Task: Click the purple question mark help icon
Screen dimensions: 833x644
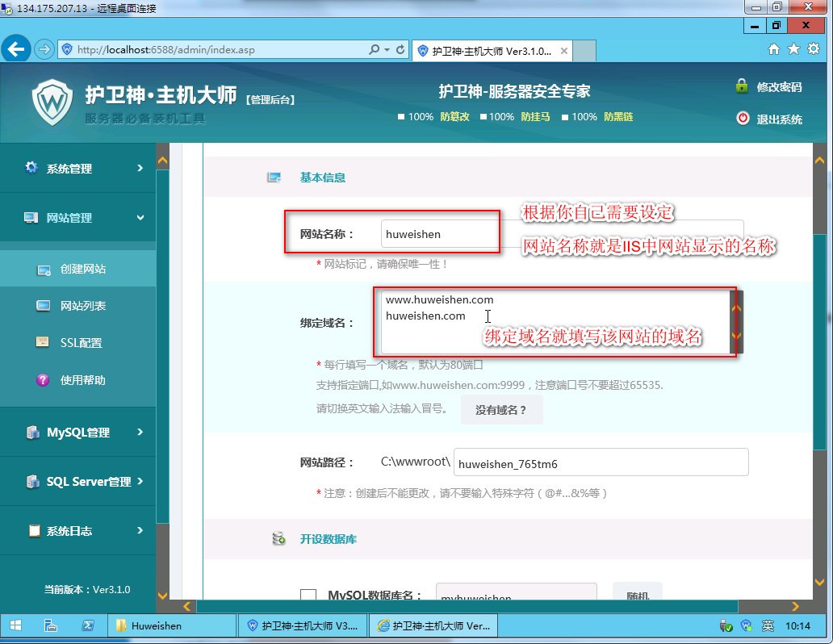Action: tap(43, 380)
